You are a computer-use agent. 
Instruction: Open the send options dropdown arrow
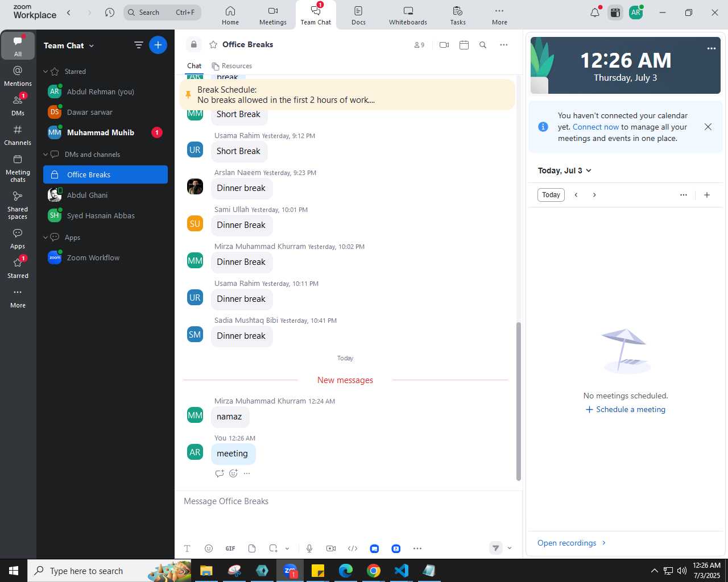coord(510,548)
